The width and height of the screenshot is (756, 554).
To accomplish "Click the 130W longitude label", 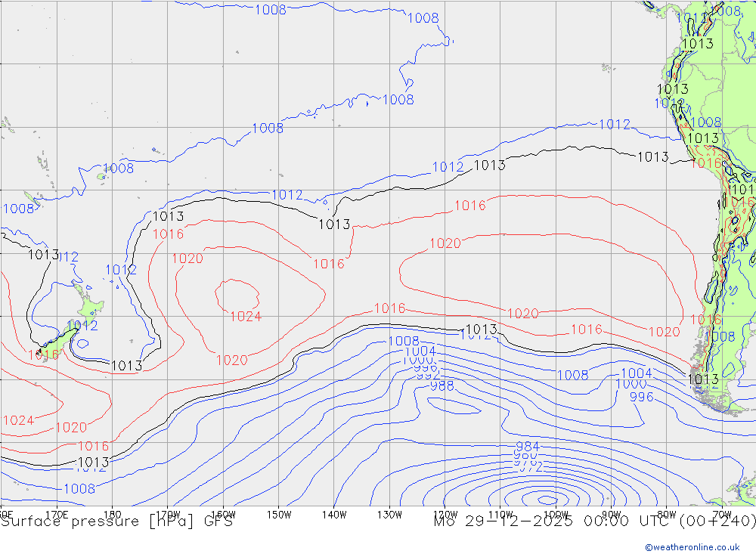I will point(389,515).
